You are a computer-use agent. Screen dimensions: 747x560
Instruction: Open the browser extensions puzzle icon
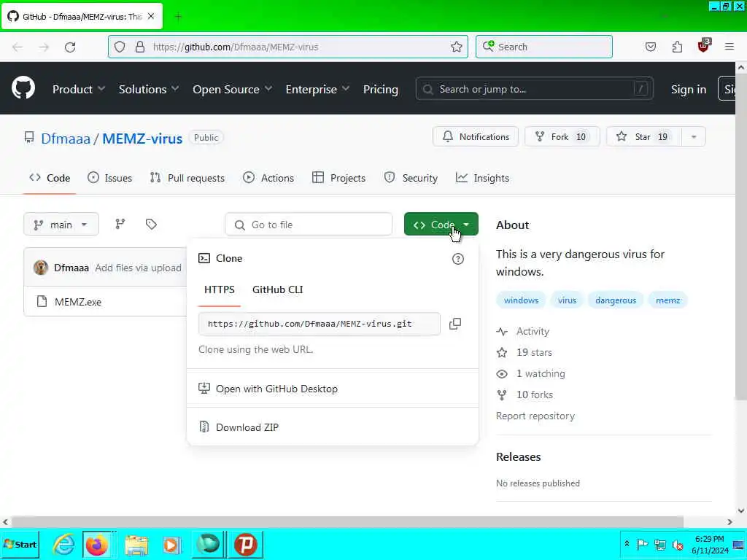point(677,47)
